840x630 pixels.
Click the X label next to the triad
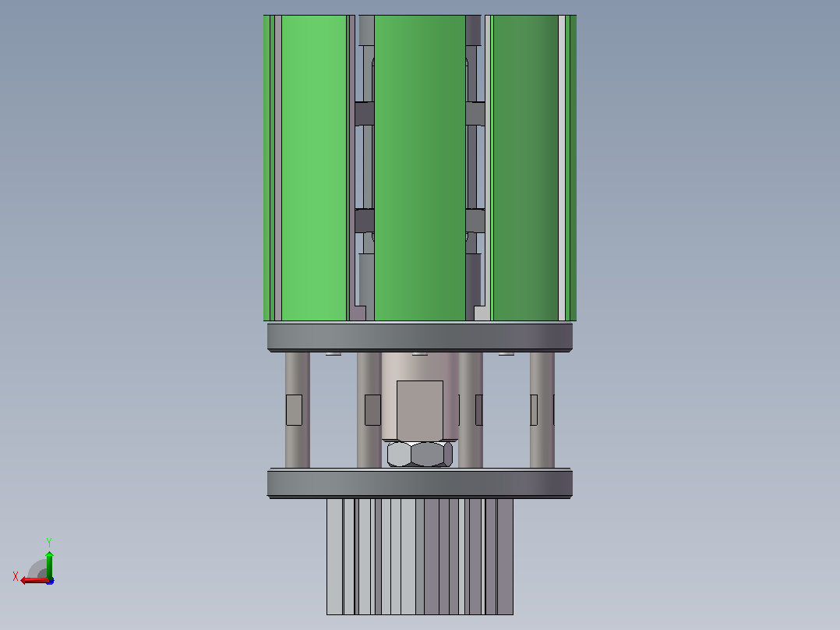pyautogui.click(x=16, y=576)
